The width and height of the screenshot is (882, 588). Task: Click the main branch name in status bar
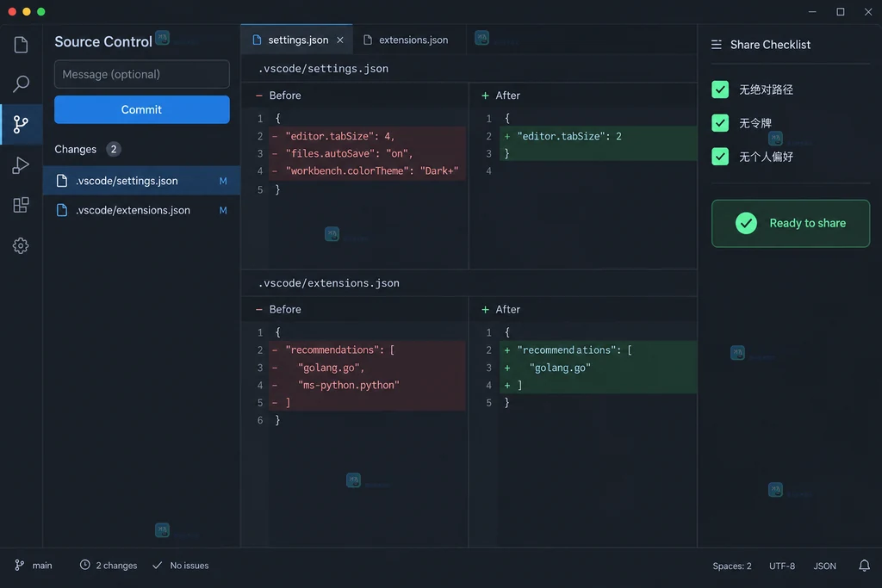[x=42, y=566]
